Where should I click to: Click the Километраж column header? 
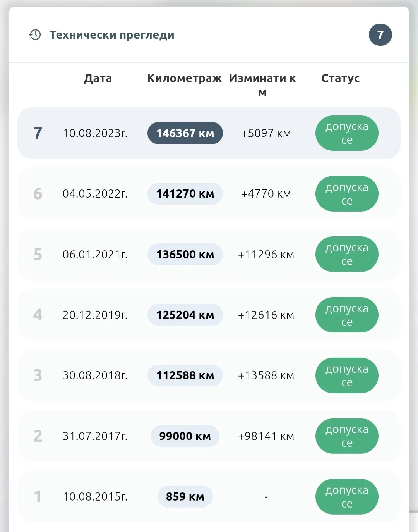[x=184, y=78]
